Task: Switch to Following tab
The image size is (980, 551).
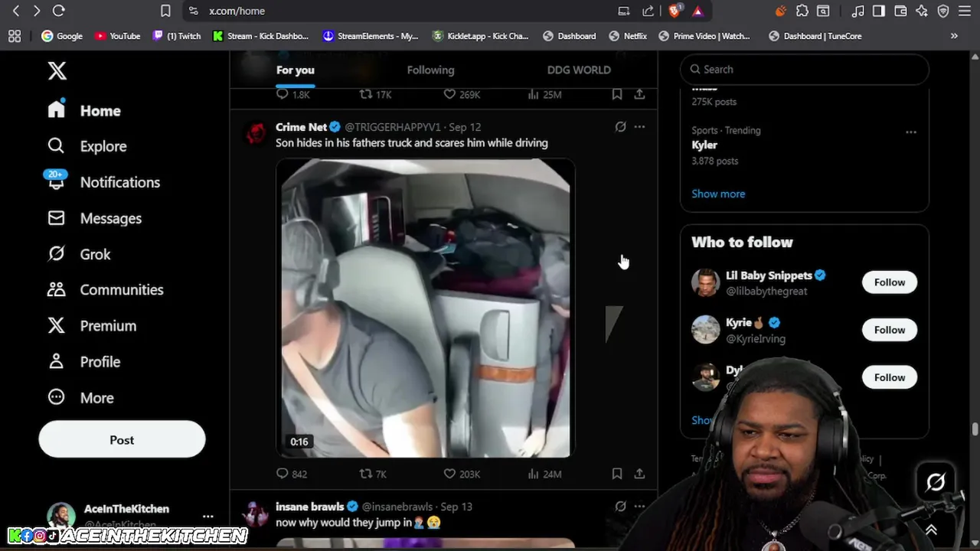Action: click(430, 70)
